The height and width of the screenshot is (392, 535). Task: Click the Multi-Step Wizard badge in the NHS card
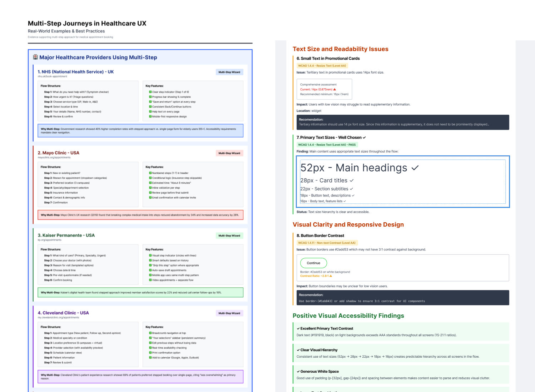(x=229, y=72)
